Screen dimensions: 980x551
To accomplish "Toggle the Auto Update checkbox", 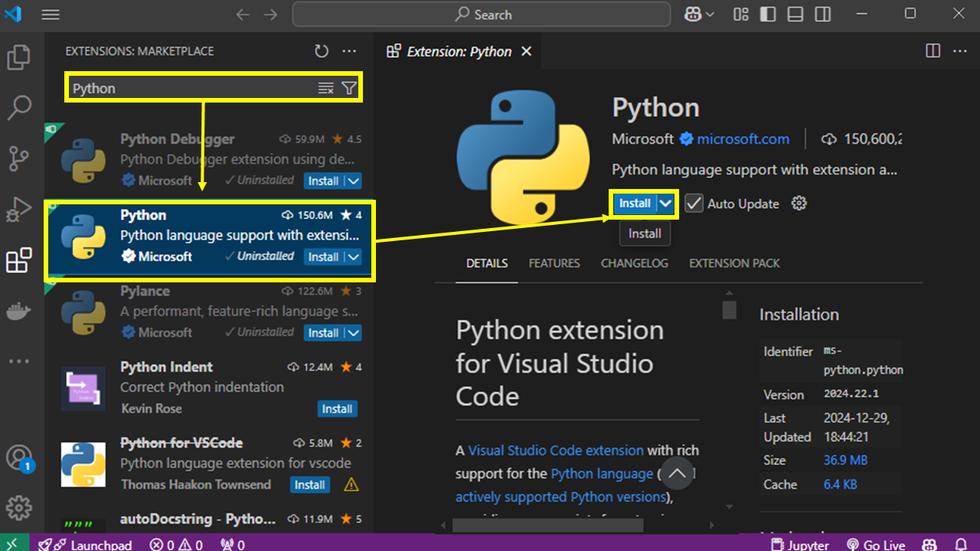I will [x=694, y=204].
